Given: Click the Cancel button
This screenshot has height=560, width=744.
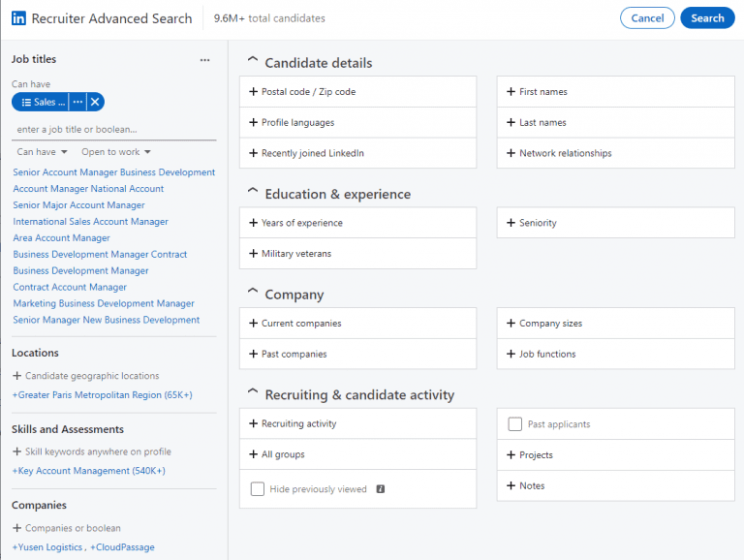Looking at the screenshot, I should (x=647, y=18).
